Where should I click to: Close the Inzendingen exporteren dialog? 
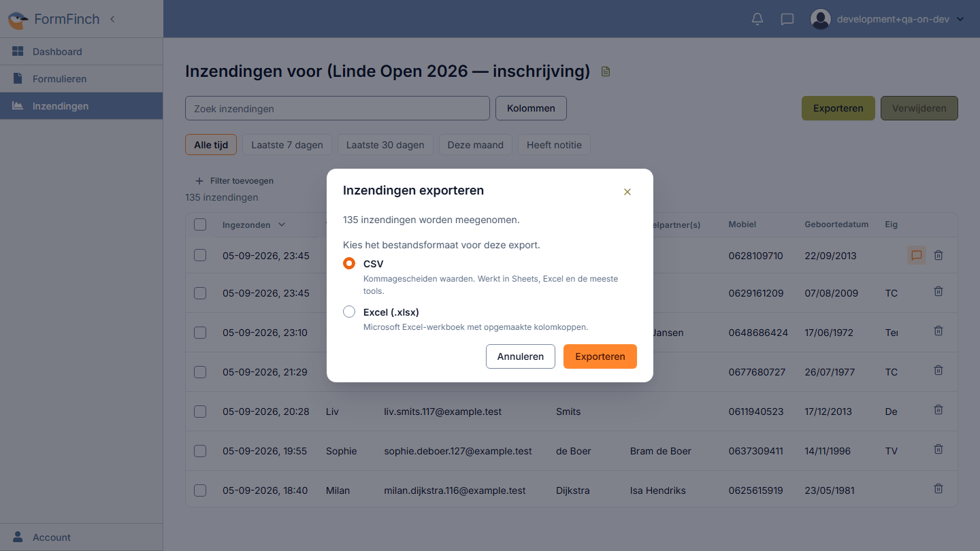[627, 192]
